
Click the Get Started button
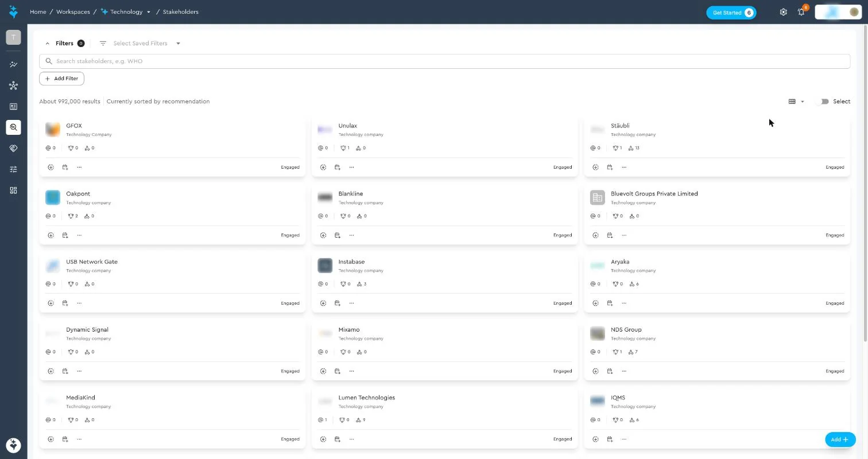coord(731,13)
